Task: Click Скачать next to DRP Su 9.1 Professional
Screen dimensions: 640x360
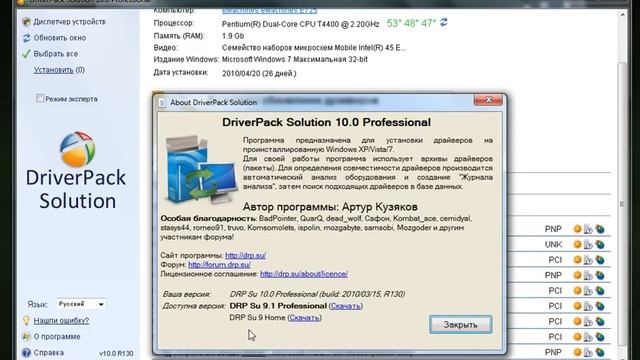Action: click(346, 306)
